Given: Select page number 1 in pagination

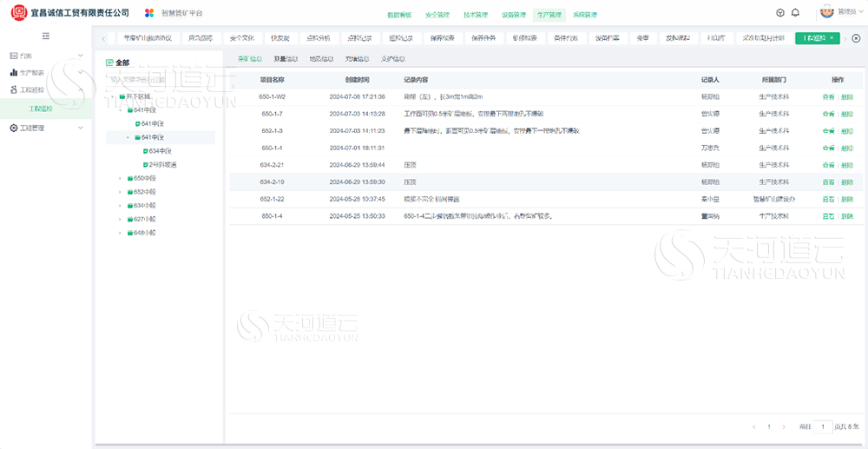Looking at the screenshot, I should coord(769,427).
